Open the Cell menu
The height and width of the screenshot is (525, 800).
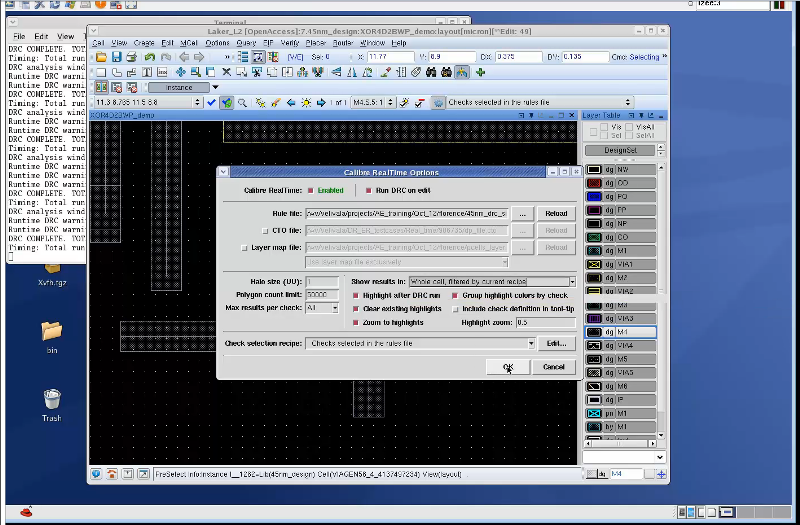(x=98, y=43)
